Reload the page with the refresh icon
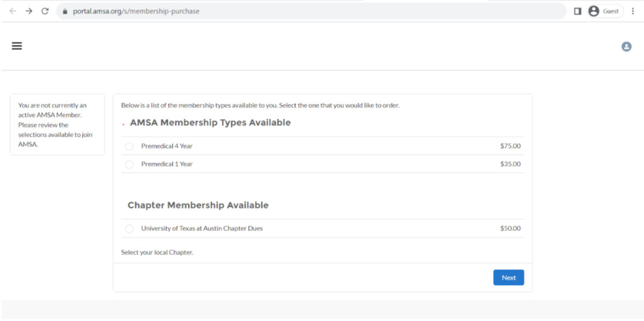The height and width of the screenshot is (321, 644). (45, 11)
